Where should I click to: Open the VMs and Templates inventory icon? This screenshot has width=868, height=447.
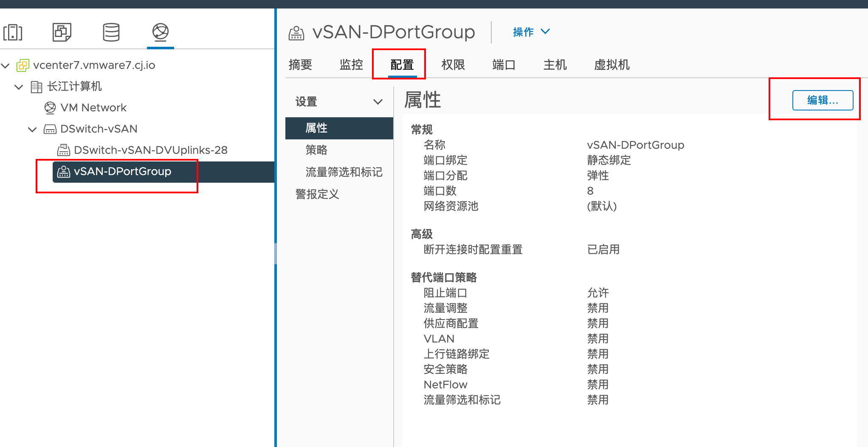pyautogui.click(x=62, y=32)
